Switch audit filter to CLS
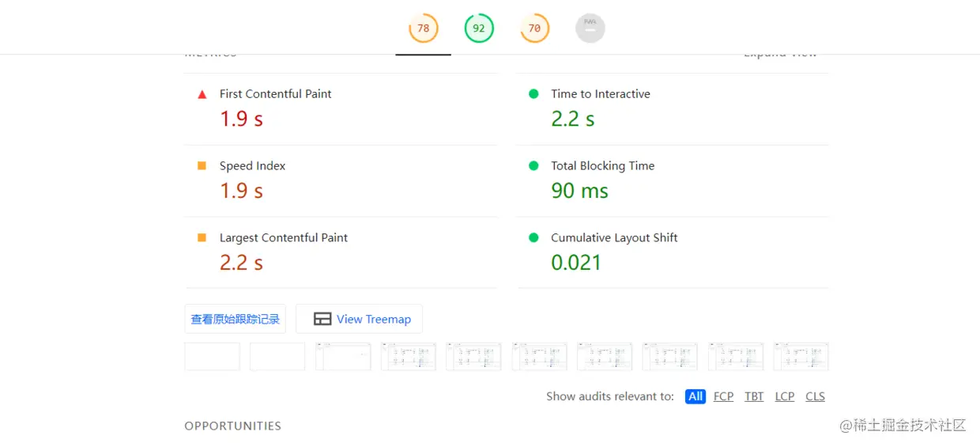Screen dimensions: 980x447 point(815,396)
